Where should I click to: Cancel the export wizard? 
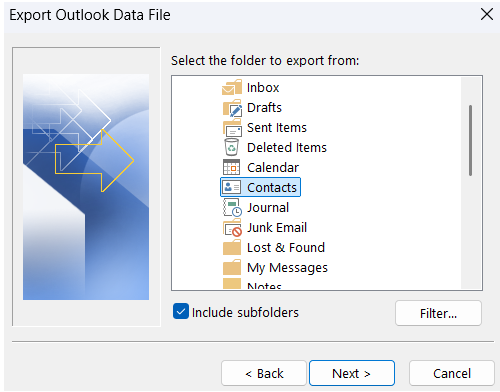(452, 373)
